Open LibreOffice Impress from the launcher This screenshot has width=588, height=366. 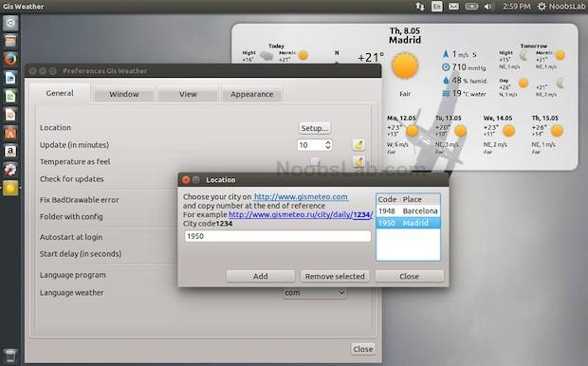(10, 115)
